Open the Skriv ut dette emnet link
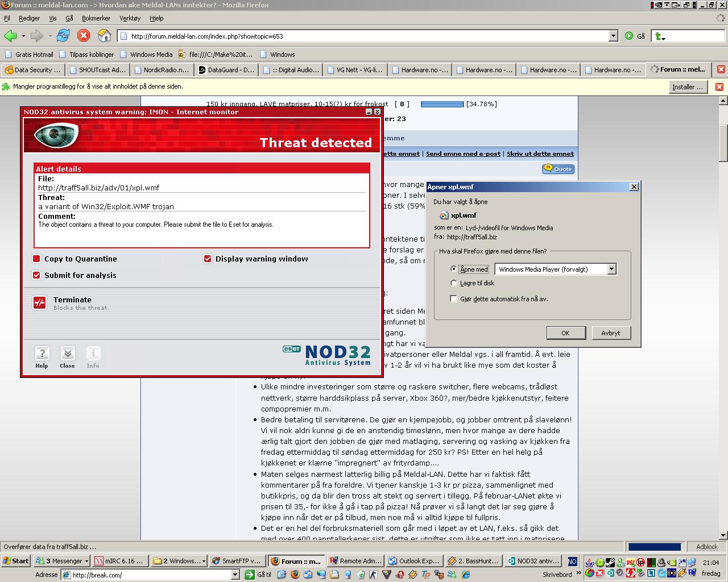This screenshot has width=728, height=582. tap(540, 153)
